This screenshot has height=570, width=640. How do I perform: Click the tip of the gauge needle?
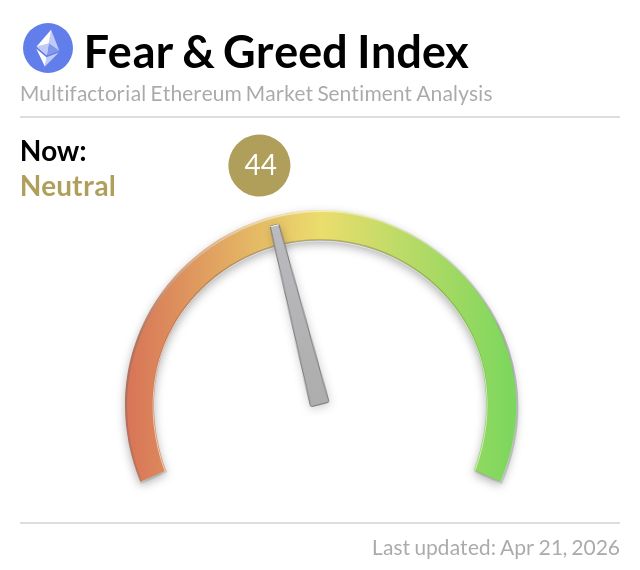[276, 231]
